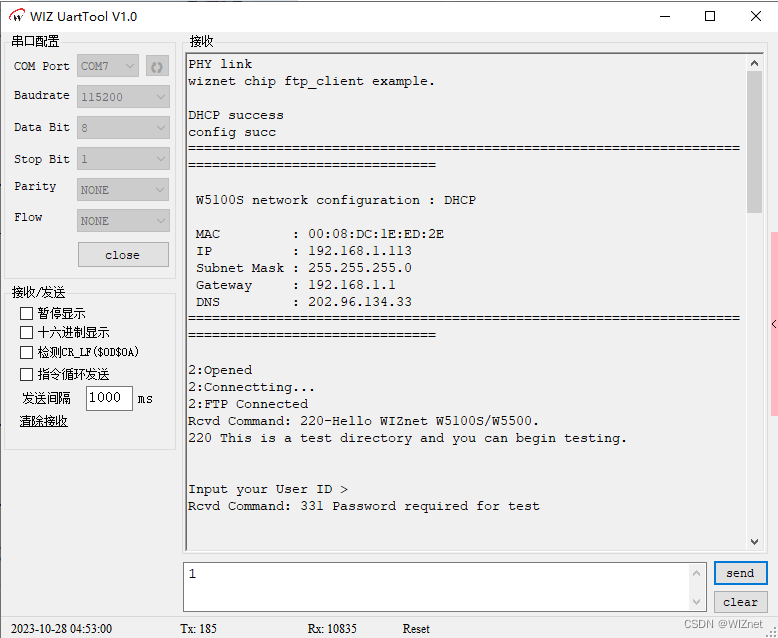Click the receive pane scroll up arrow
This screenshot has height=638, width=778.
coord(754,63)
